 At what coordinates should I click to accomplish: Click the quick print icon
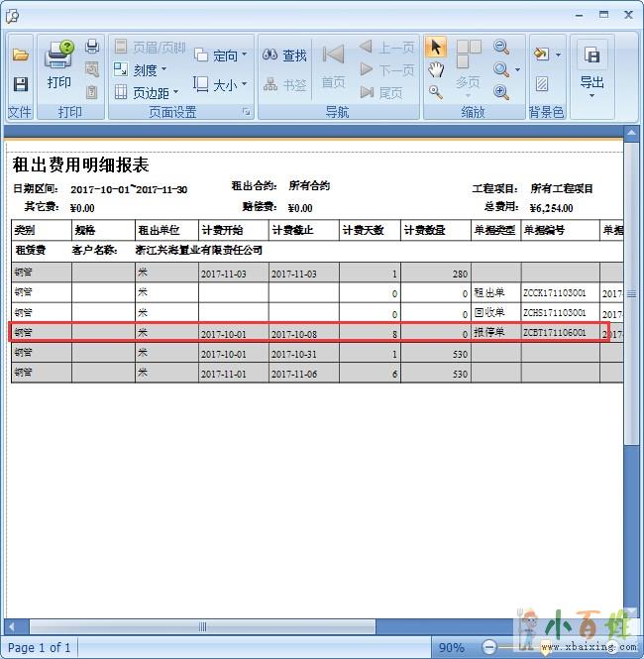click(92, 47)
